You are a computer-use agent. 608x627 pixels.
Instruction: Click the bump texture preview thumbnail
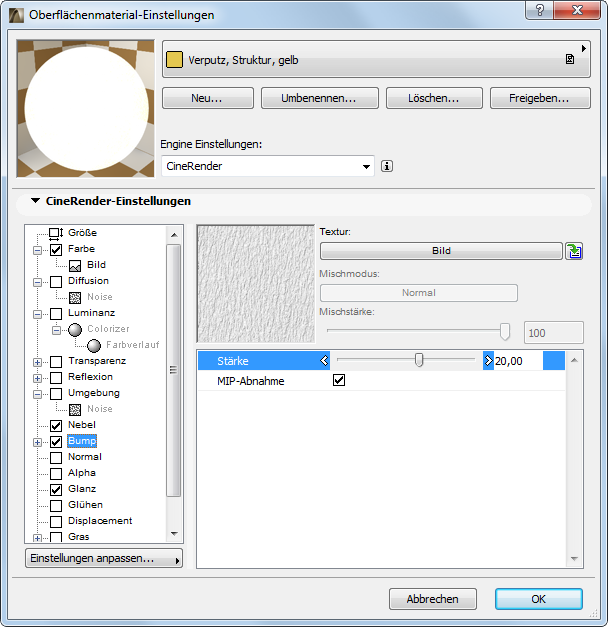click(x=256, y=284)
